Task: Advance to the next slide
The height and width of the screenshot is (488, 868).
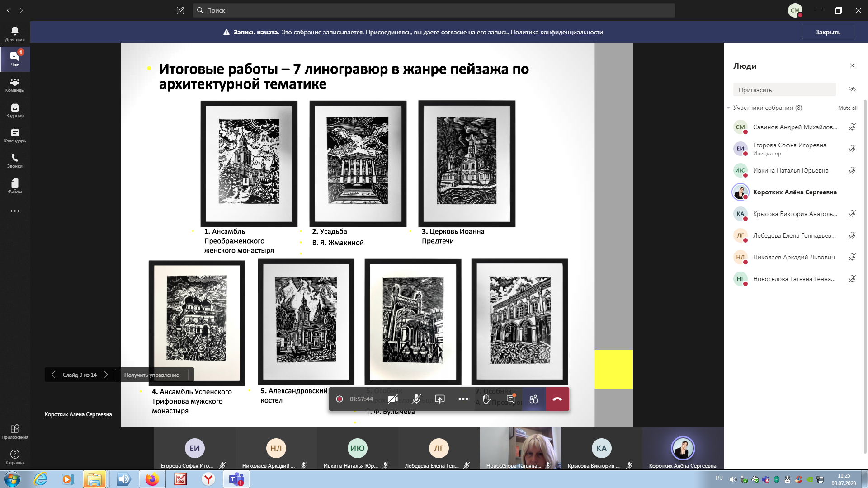Action: pos(106,375)
